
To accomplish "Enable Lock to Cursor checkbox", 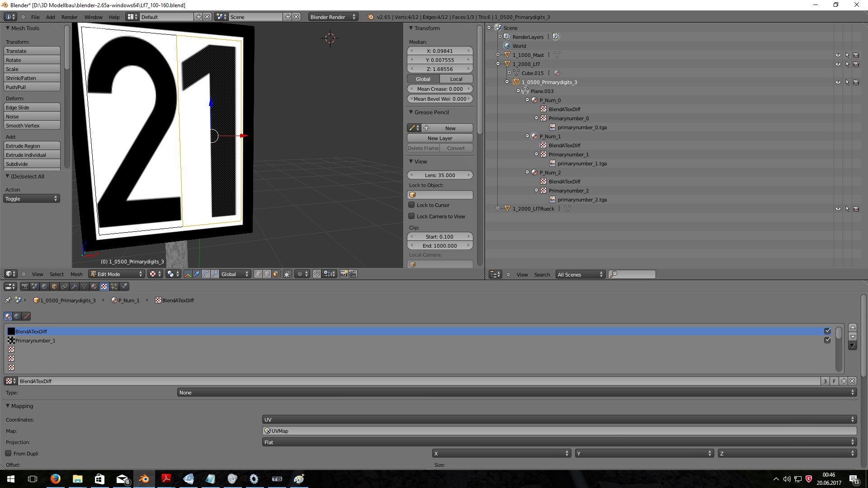I will pos(411,205).
